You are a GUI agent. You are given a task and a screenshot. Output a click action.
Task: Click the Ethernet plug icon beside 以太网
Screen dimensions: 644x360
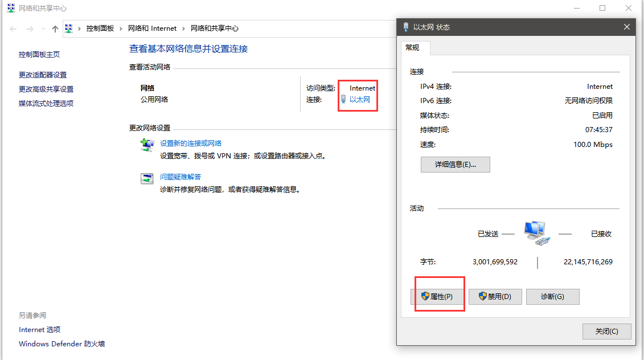point(343,99)
